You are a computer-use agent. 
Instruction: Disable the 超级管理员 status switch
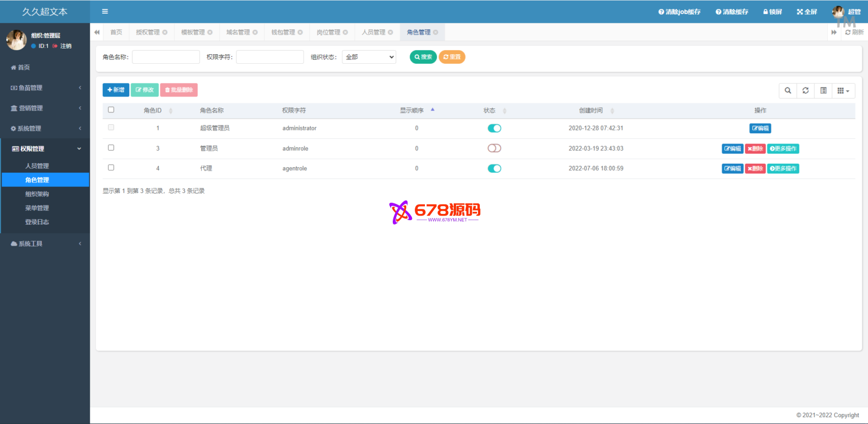point(494,128)
